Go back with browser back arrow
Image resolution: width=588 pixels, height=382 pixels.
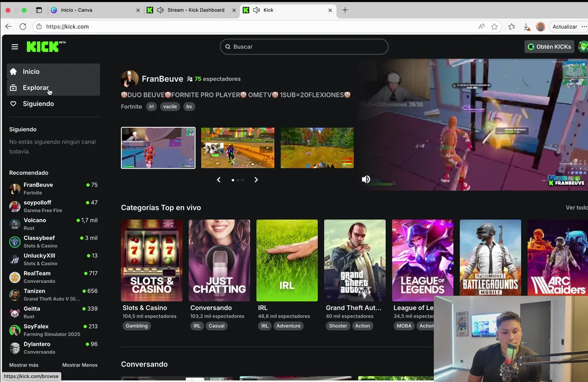coord(8,27)
